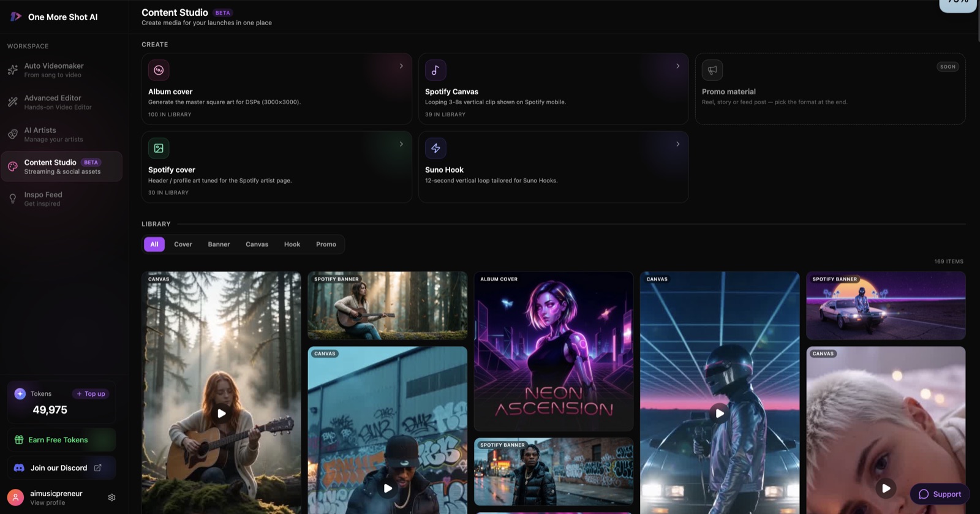Open the Support button
The width and height of the screenshot is (980, 514).
point(940,494)
